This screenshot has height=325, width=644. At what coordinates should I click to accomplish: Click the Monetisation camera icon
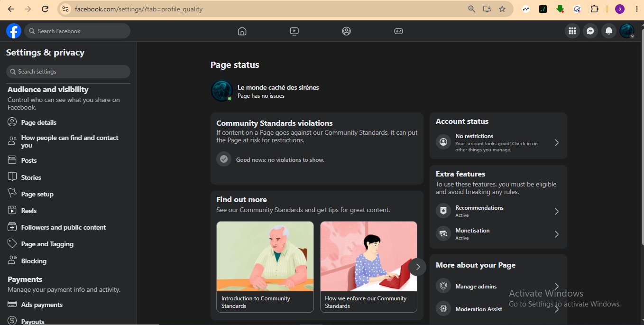443,233
